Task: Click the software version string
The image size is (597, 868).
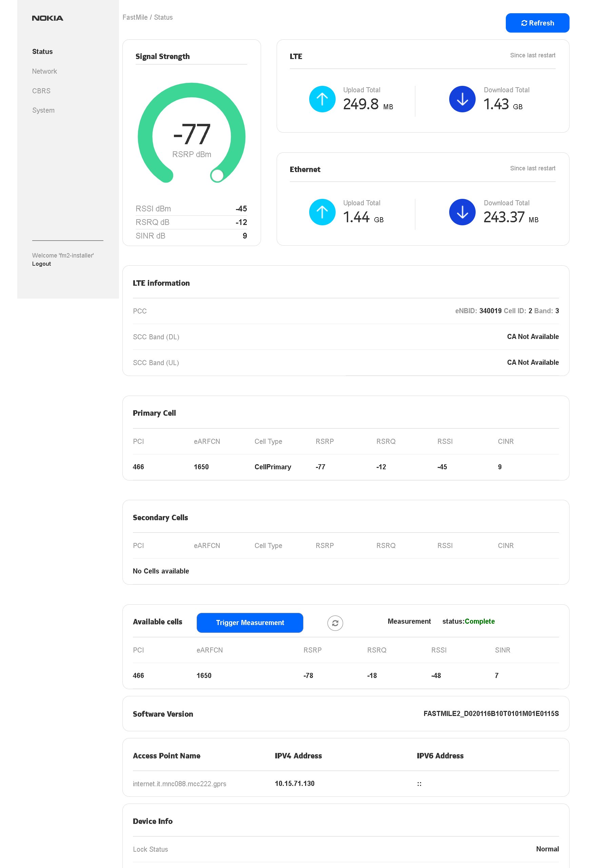Action: pyautogui.click(x=491, y=713)
